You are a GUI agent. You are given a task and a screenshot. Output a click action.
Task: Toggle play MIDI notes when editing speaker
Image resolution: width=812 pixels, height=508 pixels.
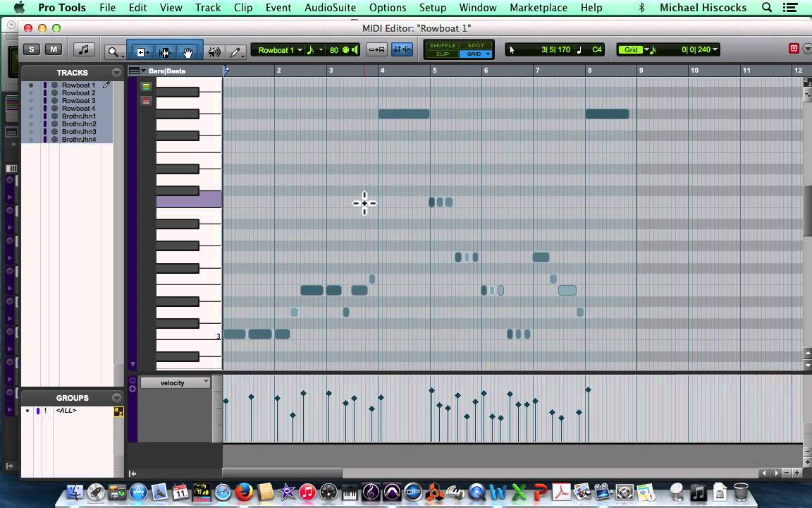(355, 50)
